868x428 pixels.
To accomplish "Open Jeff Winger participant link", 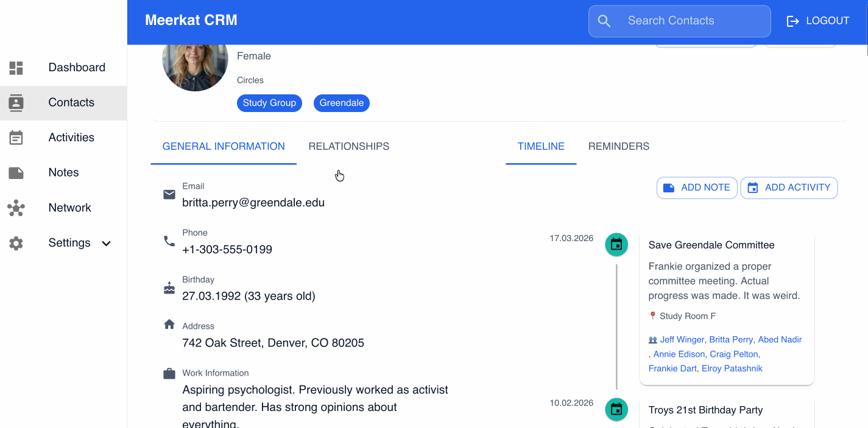I will point(682,340).
